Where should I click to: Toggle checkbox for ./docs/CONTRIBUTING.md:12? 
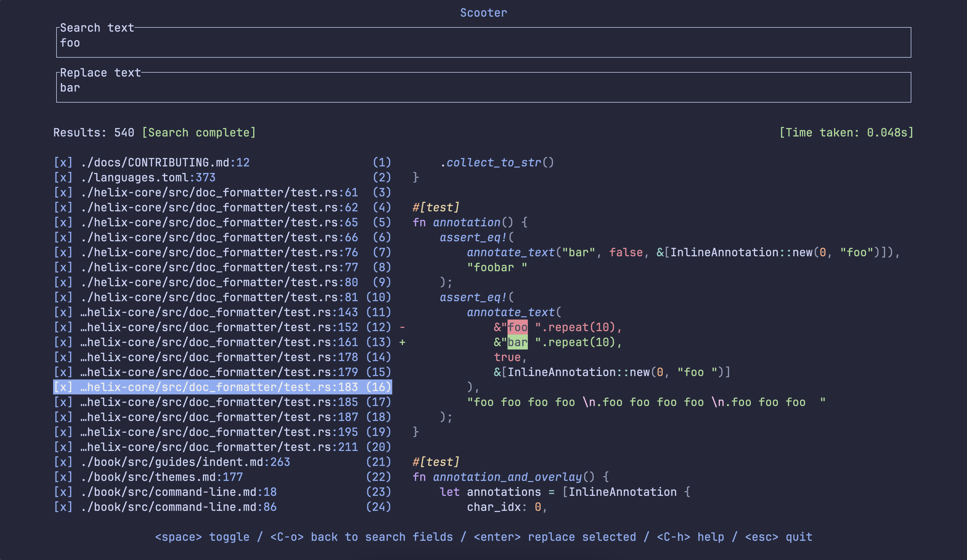pyautogui.click(x=63, y=162)
